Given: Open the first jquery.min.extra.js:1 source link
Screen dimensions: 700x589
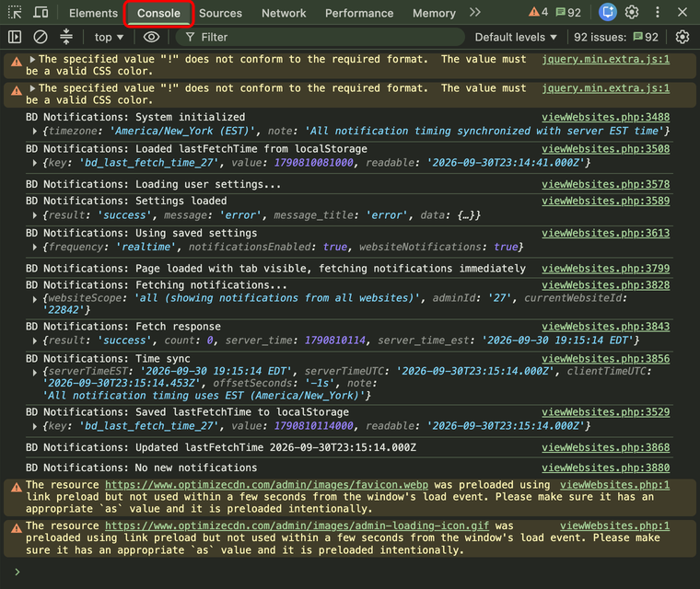Looking at the screenshot, I should pyautogui.click(x=606, y=59).
